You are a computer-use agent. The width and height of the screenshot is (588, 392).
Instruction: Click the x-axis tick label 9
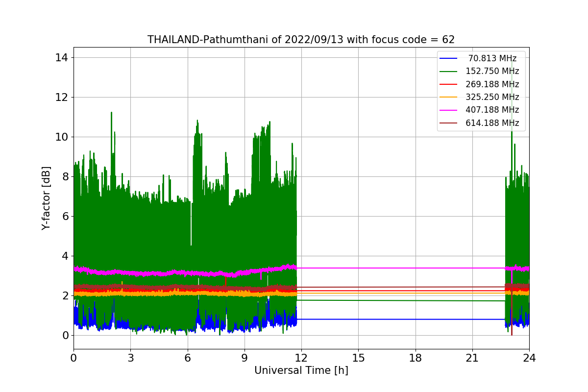[x=245, y=358]
